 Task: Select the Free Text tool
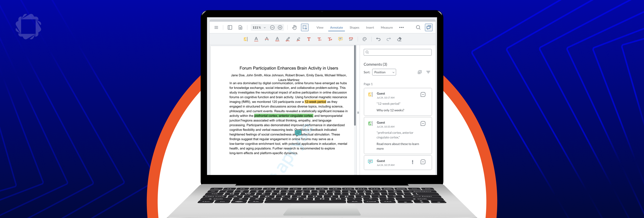coord(309,39)
